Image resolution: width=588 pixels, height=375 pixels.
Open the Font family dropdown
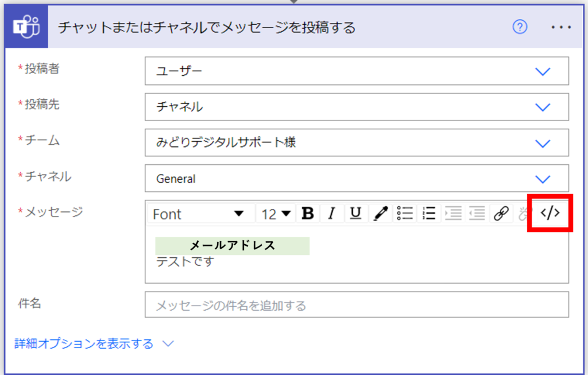[201, 213]
